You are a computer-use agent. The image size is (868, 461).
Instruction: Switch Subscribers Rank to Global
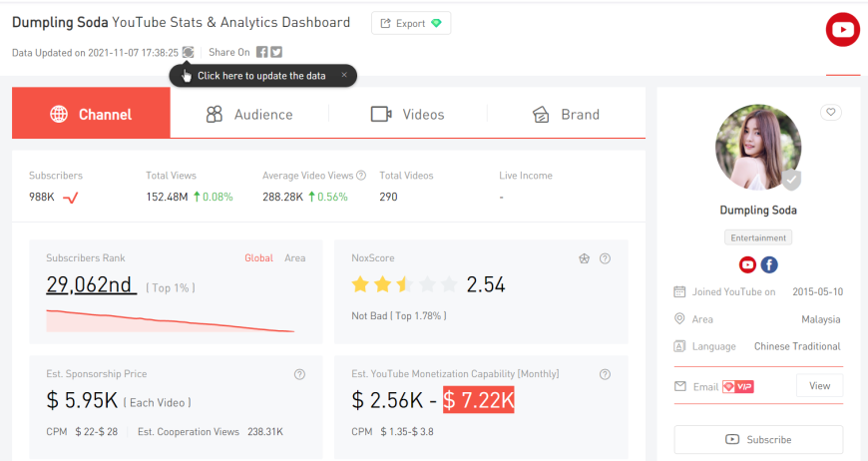pyautogui.click(x=258, y=258)
